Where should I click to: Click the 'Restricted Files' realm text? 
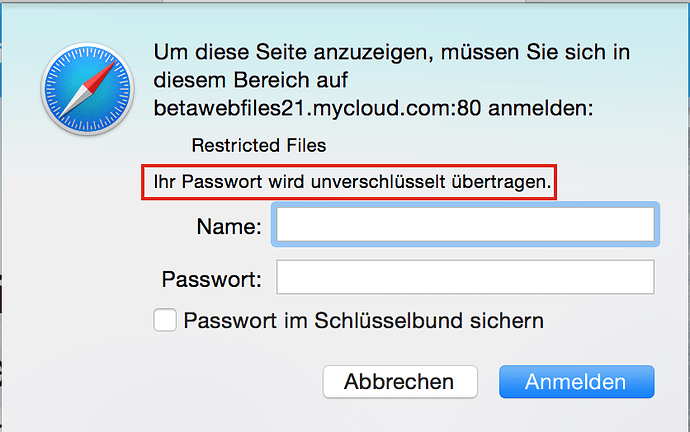[x=259, y=145]
